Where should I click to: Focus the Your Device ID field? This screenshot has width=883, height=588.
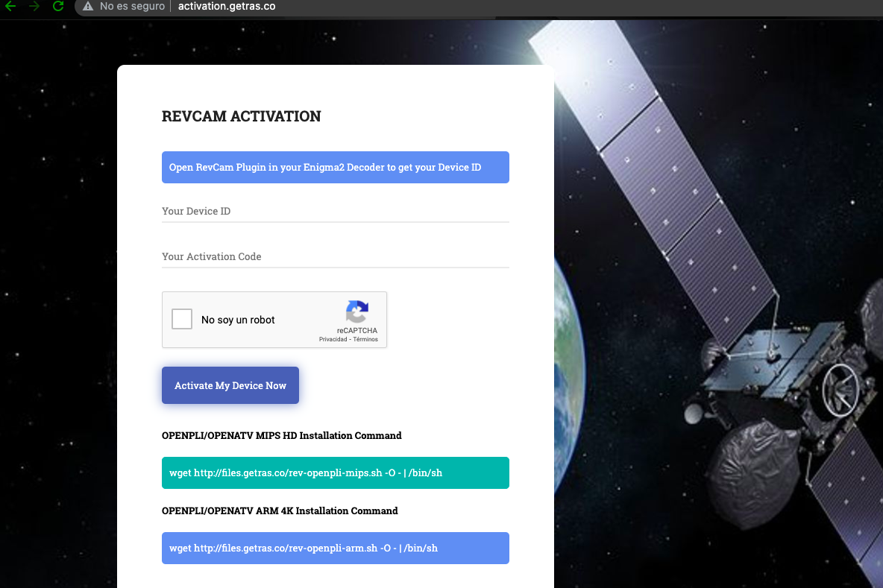point(335,212)
